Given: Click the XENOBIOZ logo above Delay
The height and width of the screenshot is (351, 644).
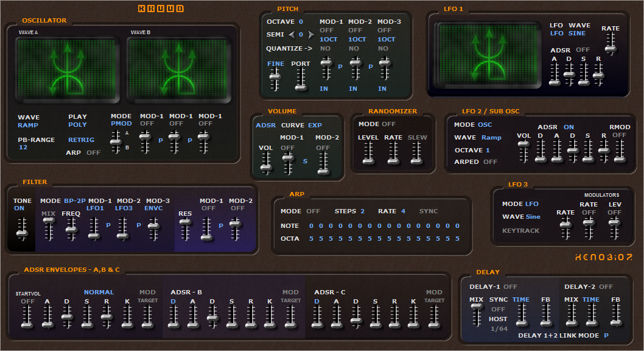Looking at the screenshot, I should [606, 258].
